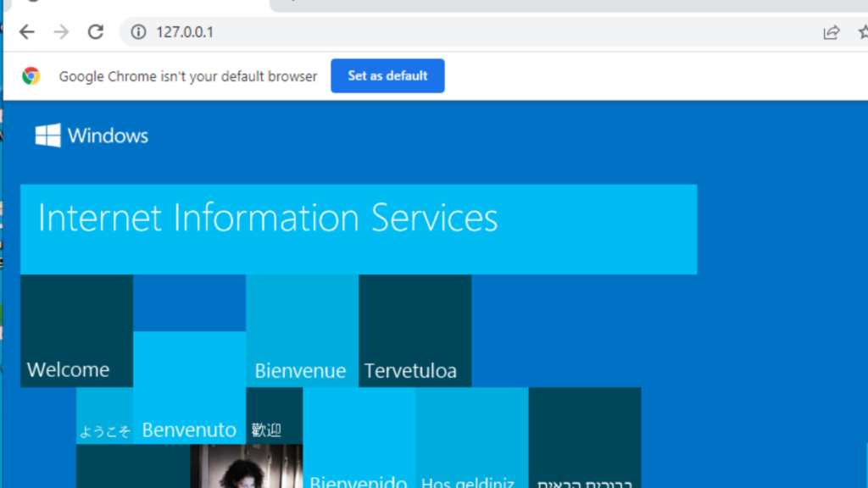
Task: Open the 歡迎 tile
Action: (274, 416)
